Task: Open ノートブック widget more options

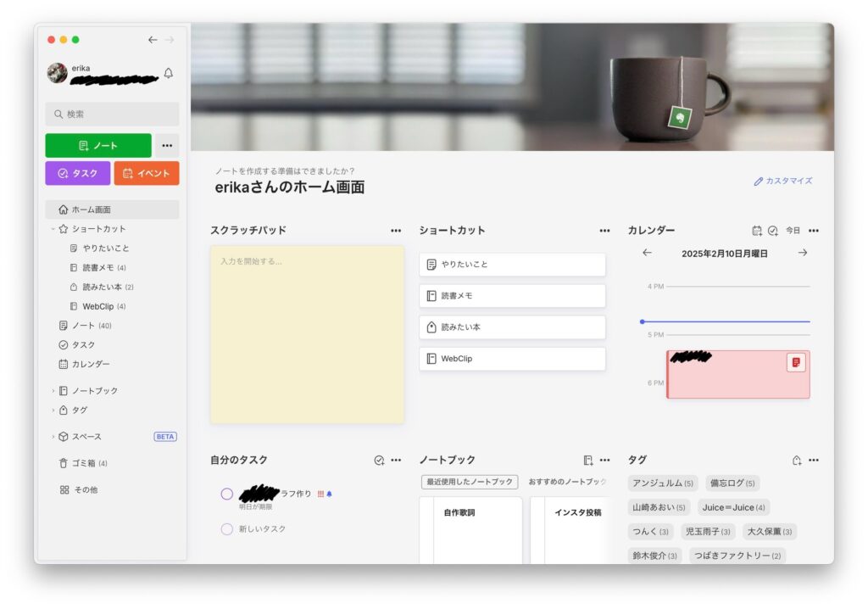Action: 604,461
